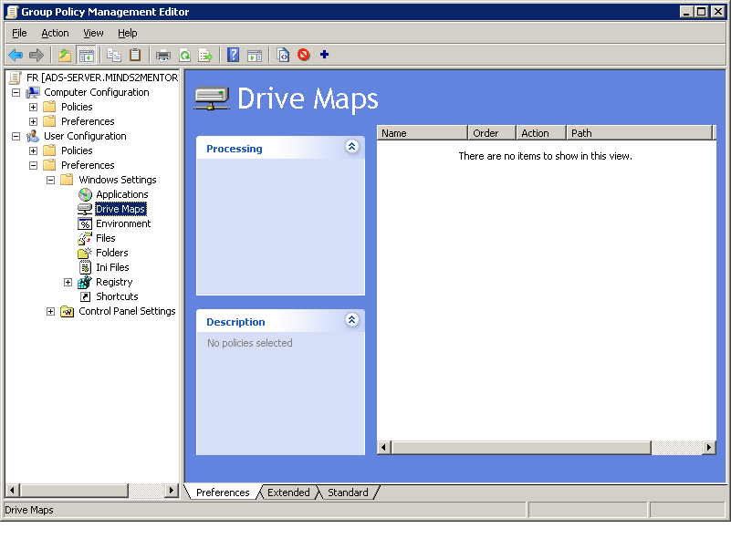Expand Policies under Computer Configuration
The width and height of the screenshot is (731, 560).
coord(33,107)
